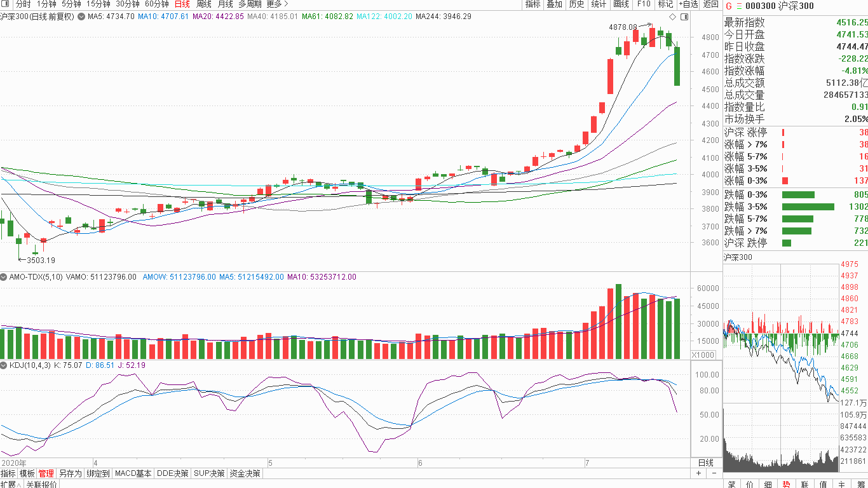Select the 联 tab in side panel
The height and width of the screenshot is (488, 868).
(805, 484)
